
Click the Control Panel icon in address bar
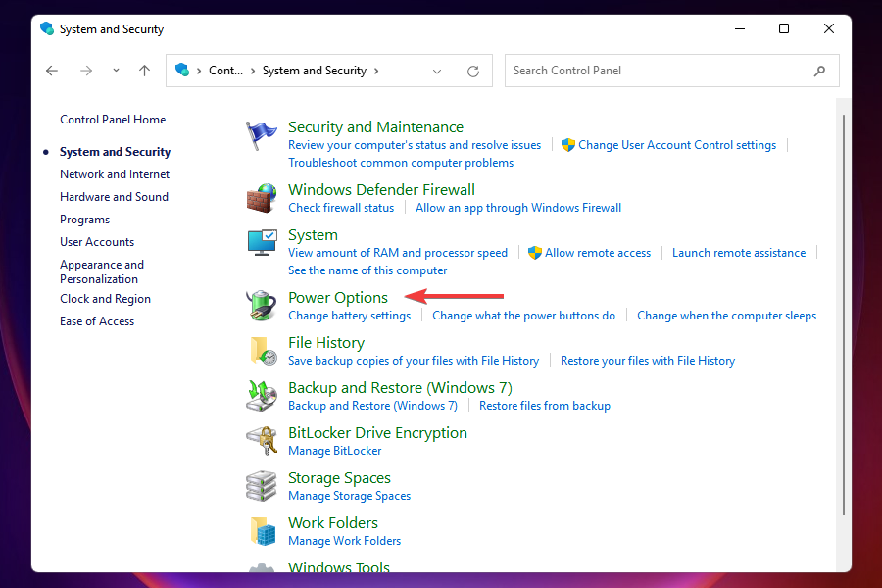(x=182, y=70)
